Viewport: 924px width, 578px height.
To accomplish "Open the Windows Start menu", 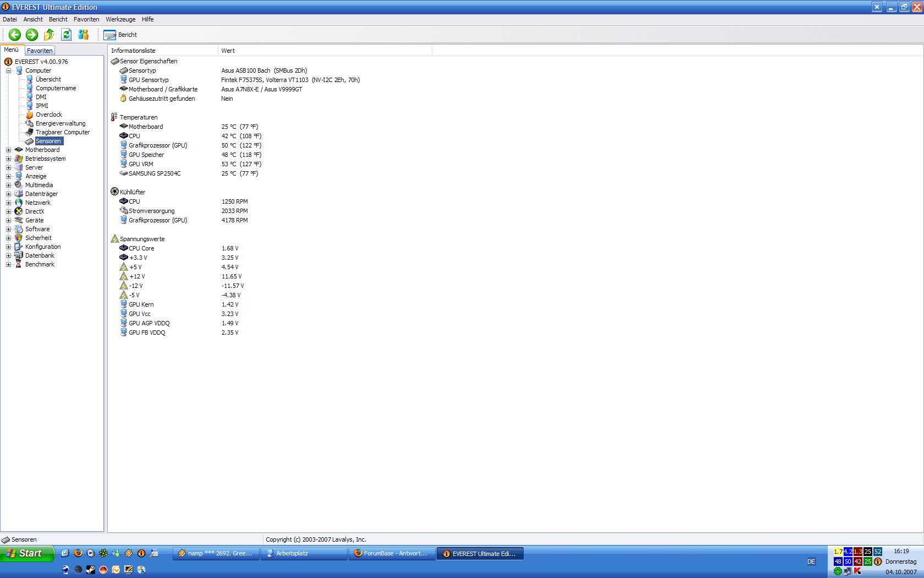I will click(27, 553).
